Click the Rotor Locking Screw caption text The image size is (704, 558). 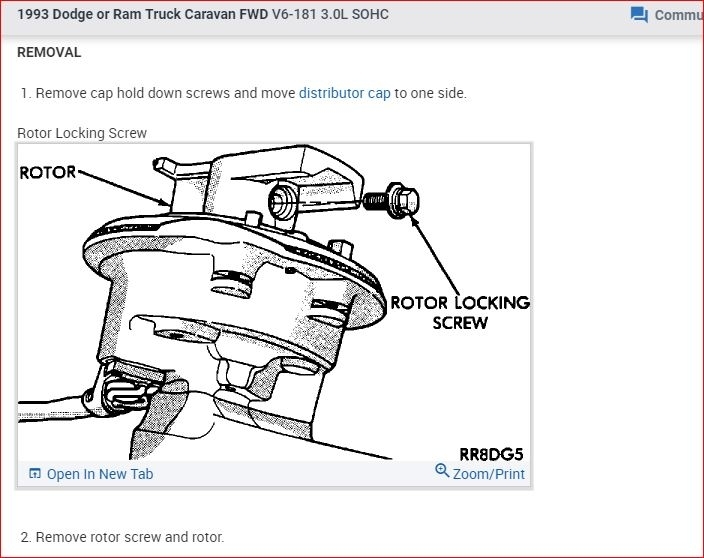point(82,133)
